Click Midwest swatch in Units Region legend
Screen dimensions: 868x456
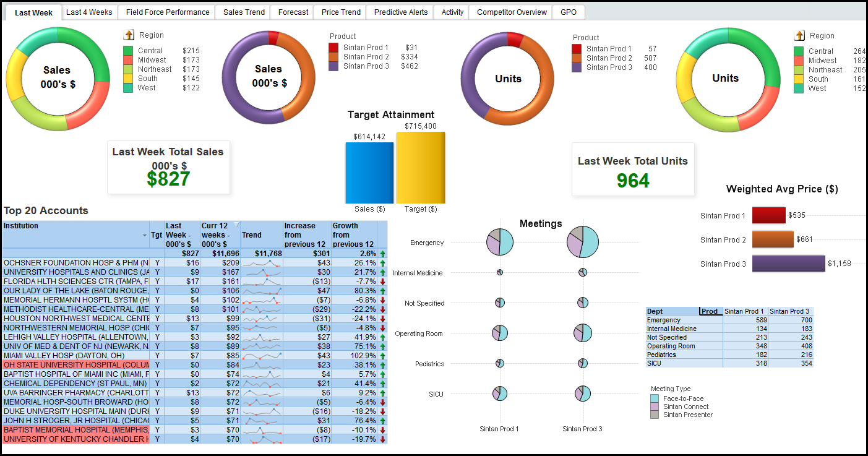point(799,61)
